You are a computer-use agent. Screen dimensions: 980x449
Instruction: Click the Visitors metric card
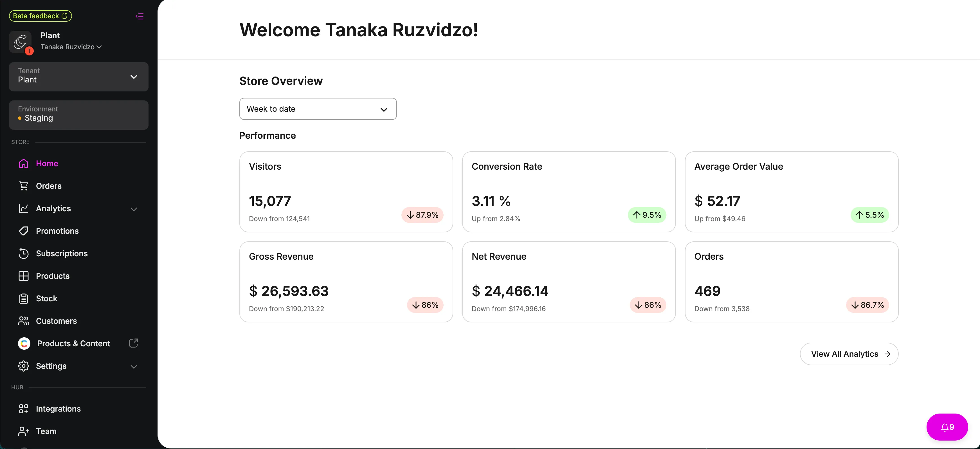coord(346,192)
